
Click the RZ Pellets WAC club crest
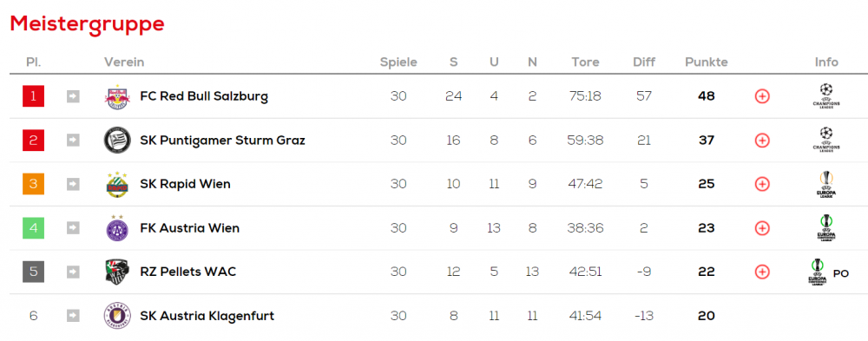pos(117,272)
